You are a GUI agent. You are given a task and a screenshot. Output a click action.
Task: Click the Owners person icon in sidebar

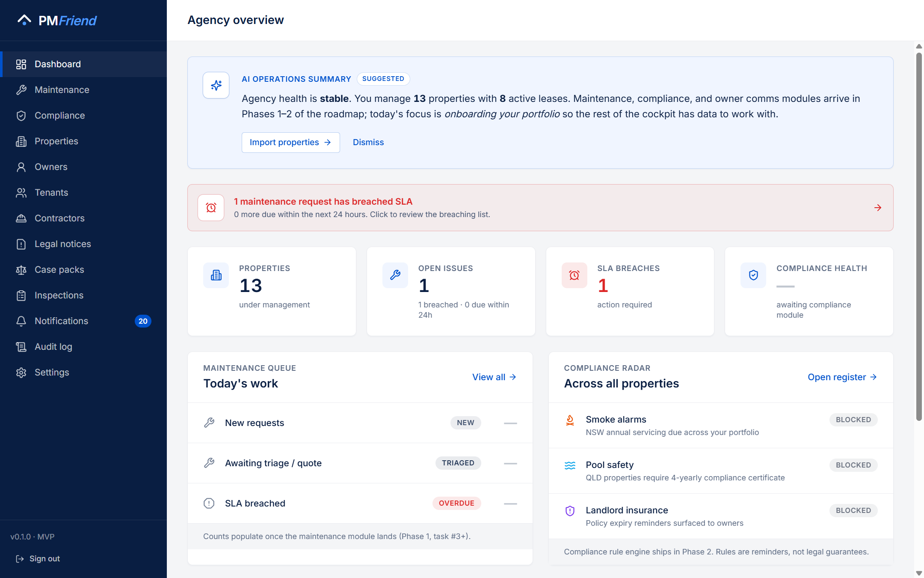21,167
